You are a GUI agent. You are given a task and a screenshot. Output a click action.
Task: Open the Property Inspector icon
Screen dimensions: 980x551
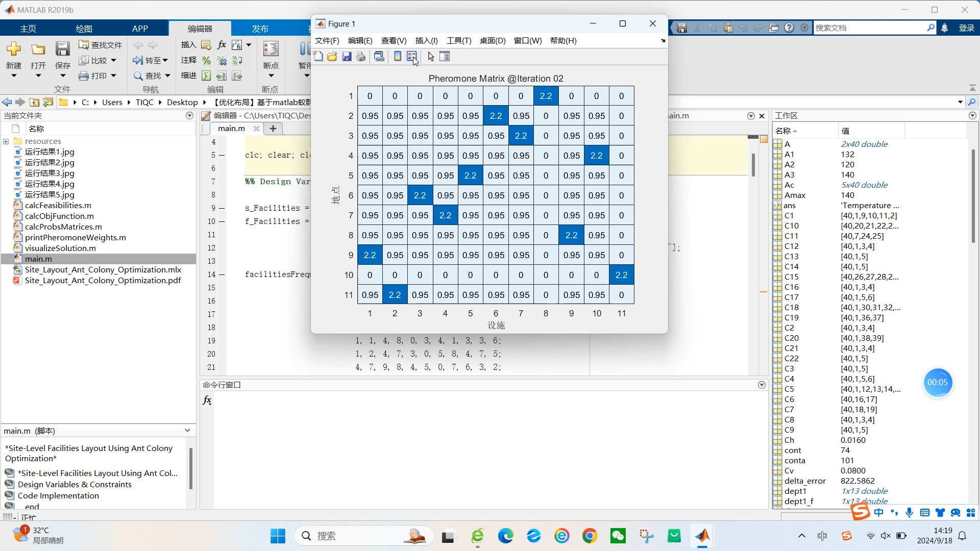445,57
